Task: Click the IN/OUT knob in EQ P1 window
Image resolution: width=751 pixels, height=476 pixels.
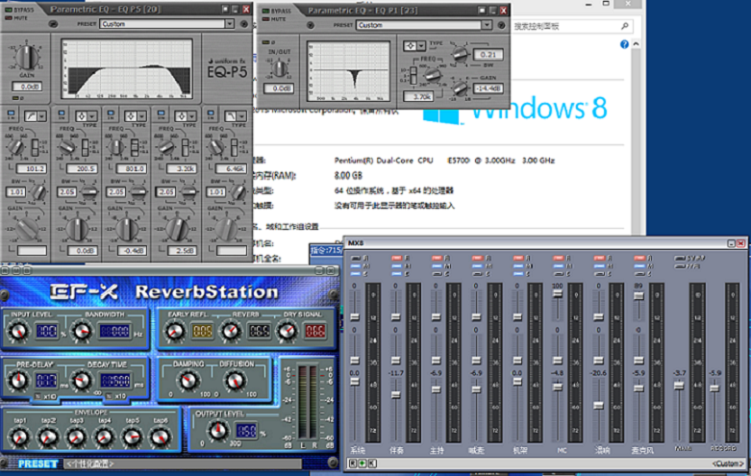Action: click(x=279, y=68)
